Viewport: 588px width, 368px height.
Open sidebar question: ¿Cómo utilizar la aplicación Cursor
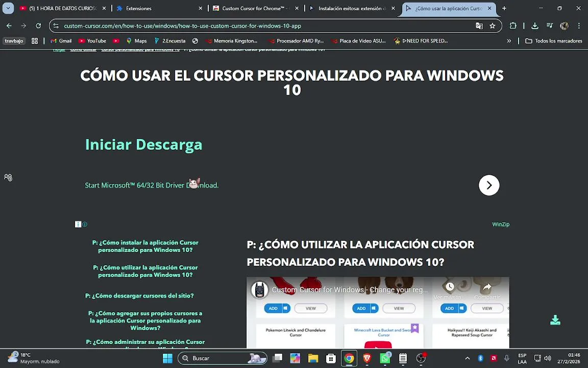pos(145,271)
